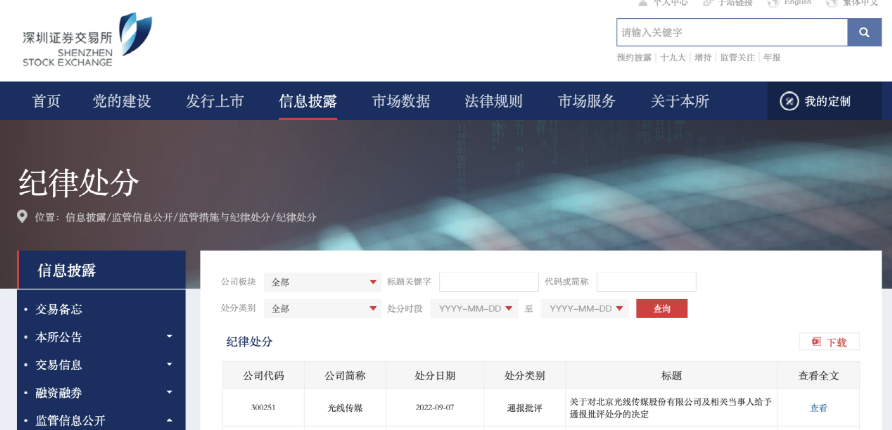
Task: Focus the 代码或简称 input field
Action: pyautogui.click(x=646, y=282)
